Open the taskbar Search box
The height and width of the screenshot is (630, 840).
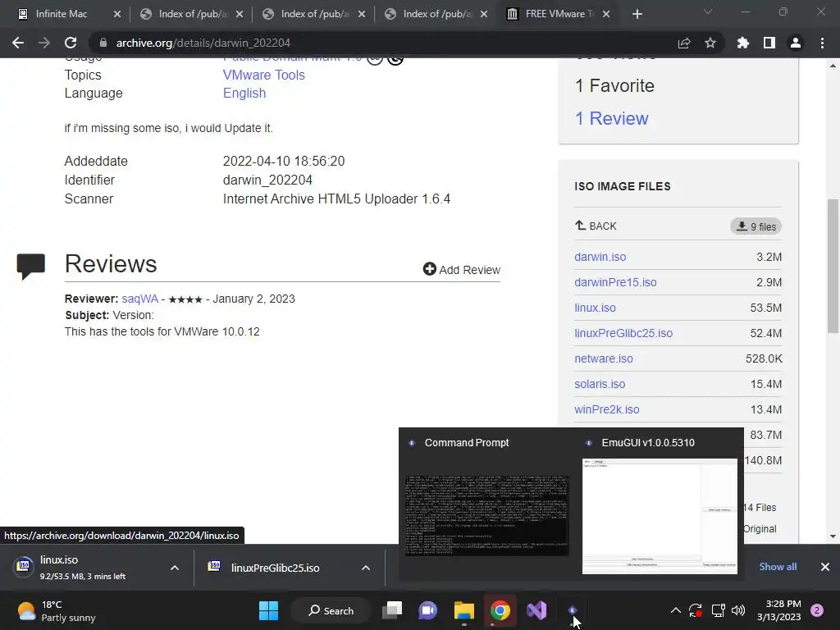pyautogui.click(x=331, y=610)
